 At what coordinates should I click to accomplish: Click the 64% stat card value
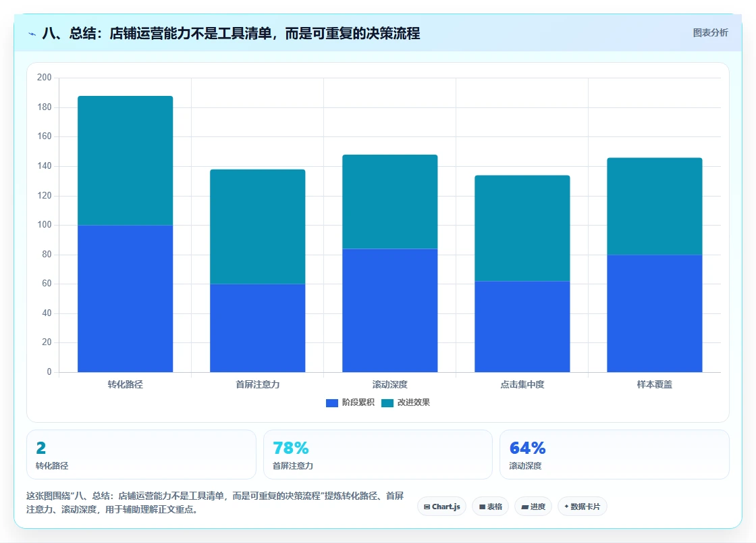527,448
